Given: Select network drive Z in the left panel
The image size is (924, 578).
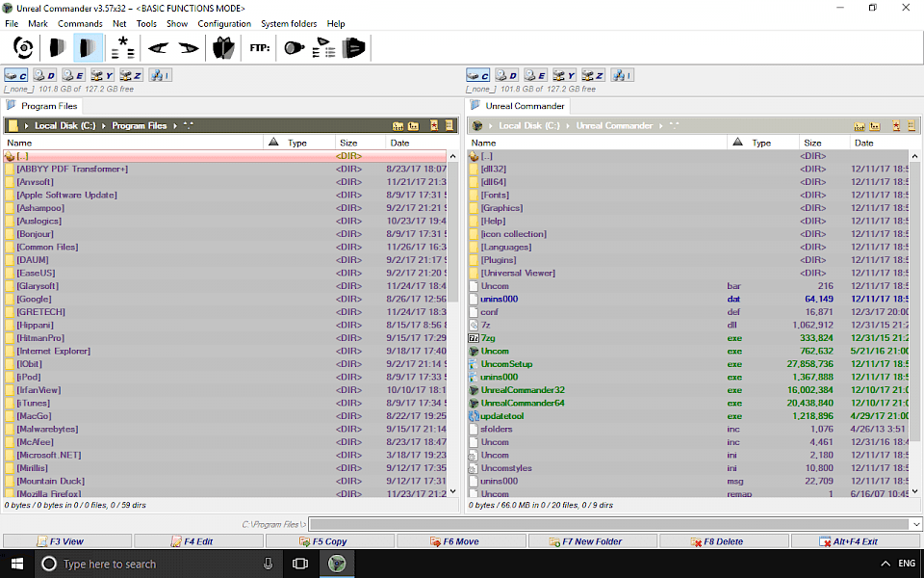Looking at the screenshot, I should point(132,75).
